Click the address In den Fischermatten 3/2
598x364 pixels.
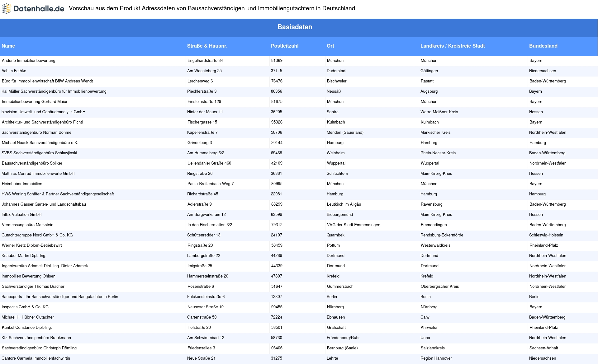tap(210, 225)
